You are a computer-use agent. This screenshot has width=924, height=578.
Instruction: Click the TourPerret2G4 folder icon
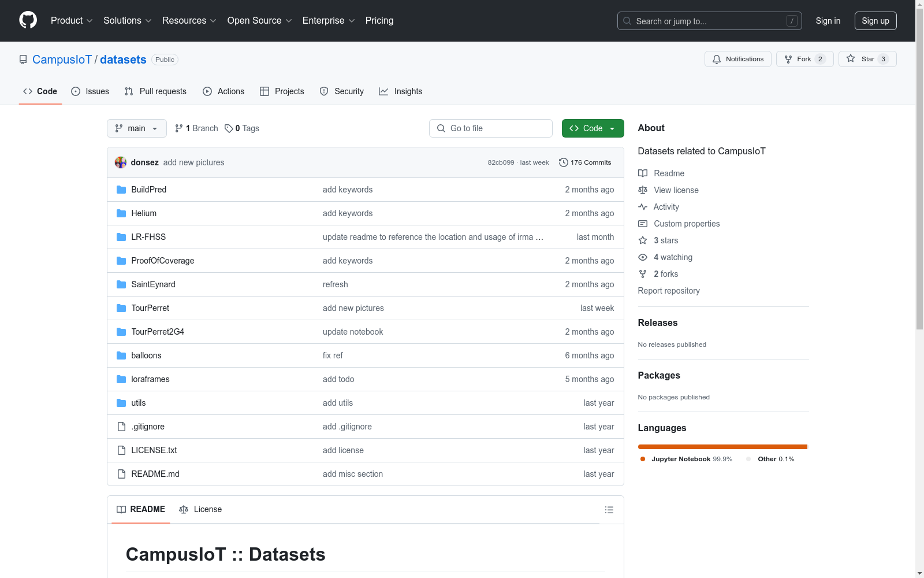pos(121,332)
